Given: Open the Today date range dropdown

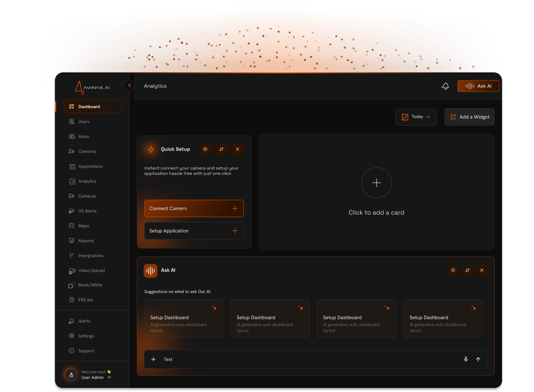Looking at the screenshot, I should (415, 117).
